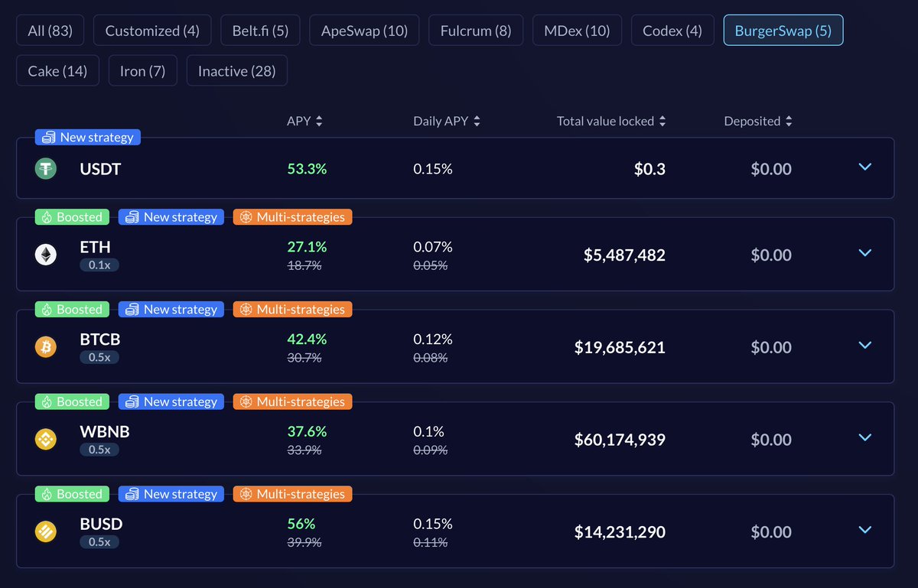Click the Boosted badge on WBNB row
The image size is (918, 588).
coord(72,401)
